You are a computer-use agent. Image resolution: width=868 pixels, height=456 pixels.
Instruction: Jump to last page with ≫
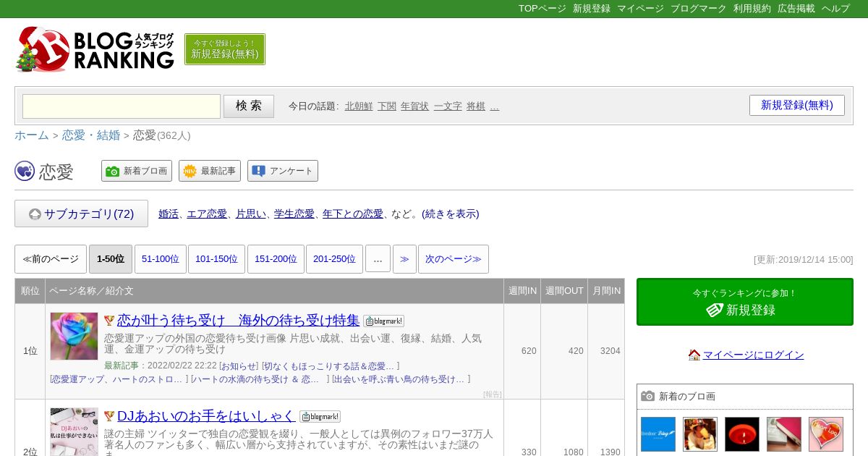(404, 259)
